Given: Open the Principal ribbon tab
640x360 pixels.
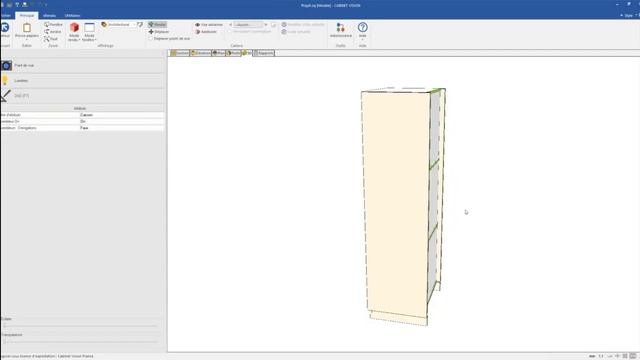Looking at the screenshot, I should click(27, 16).
